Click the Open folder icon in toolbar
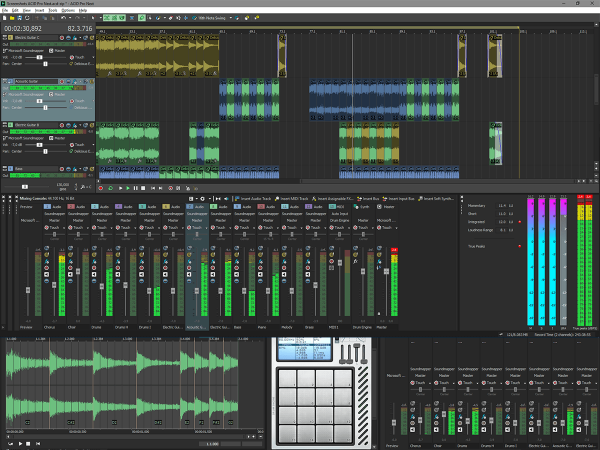Screen dimensions: 600x450 tap(12, 18)
